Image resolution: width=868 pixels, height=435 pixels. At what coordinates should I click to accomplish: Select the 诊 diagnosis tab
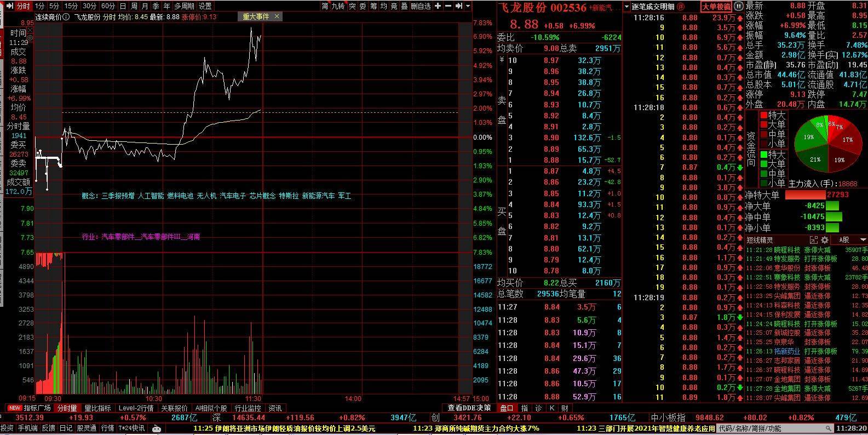pyautogui.click(x=538, y=408)
